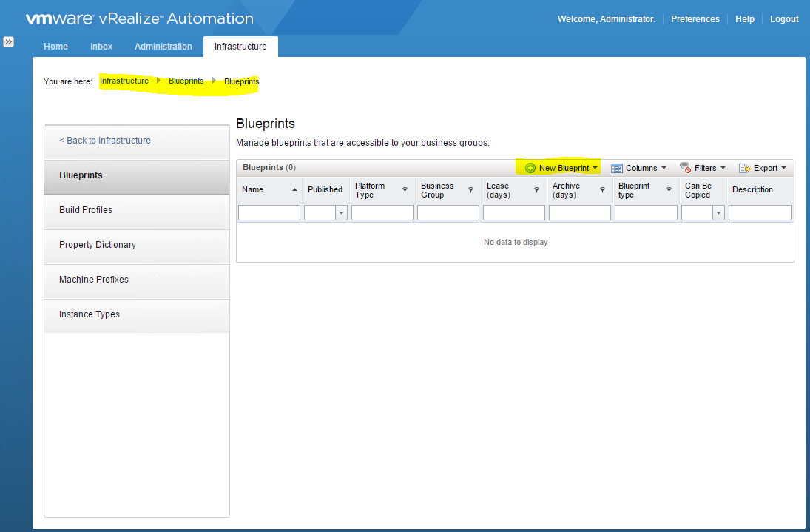Open Instance Types in the left menu
The image size is (810, 532).
137,314
